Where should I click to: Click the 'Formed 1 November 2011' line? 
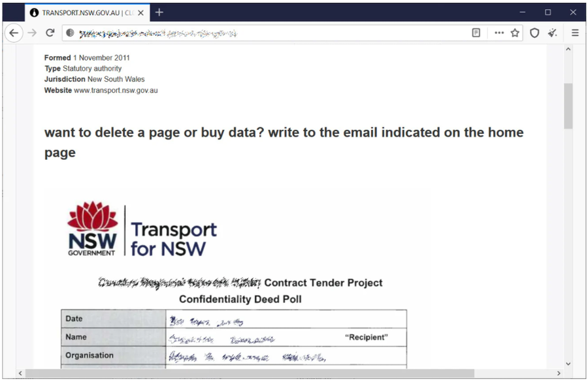pyautogui.click(x=87, y=57)
